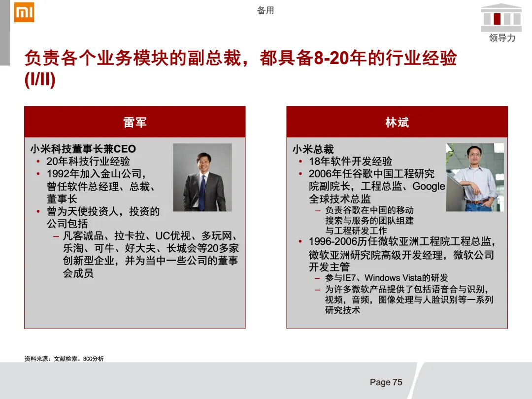Click the line 2006年任谷歌中国工程研究
The height and width of the screenshot is (399, 532).
(371, 174)
